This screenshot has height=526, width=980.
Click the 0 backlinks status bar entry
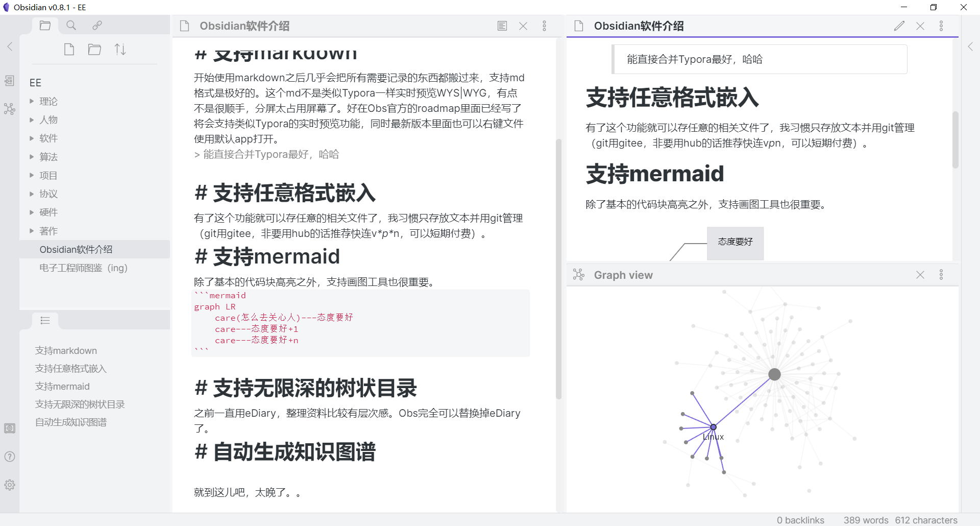coord(800,520)
